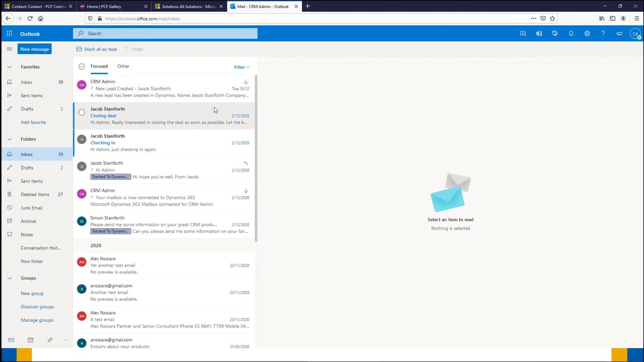This screenshot has width=644, height=362.
Task: Open the CA account manager avatar
Action: point(636,34)
